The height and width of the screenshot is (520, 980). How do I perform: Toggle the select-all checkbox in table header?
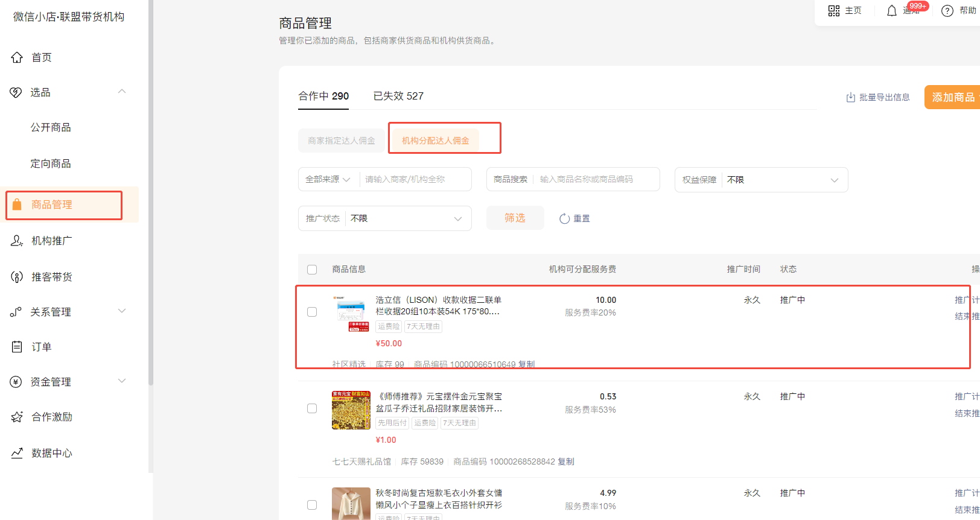[312, 270]
